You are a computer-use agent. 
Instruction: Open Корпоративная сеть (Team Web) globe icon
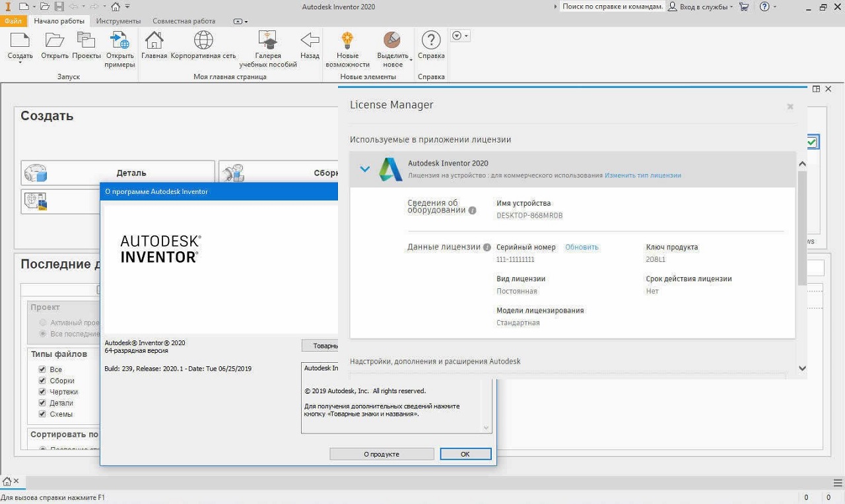click(203, 41)
